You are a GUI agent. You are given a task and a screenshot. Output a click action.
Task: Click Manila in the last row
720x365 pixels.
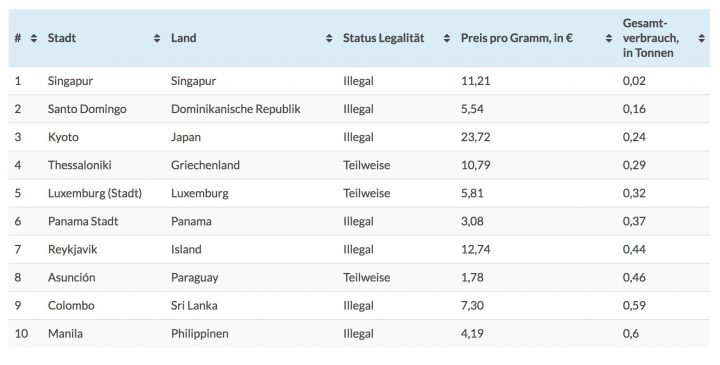[x=65, y=333]
